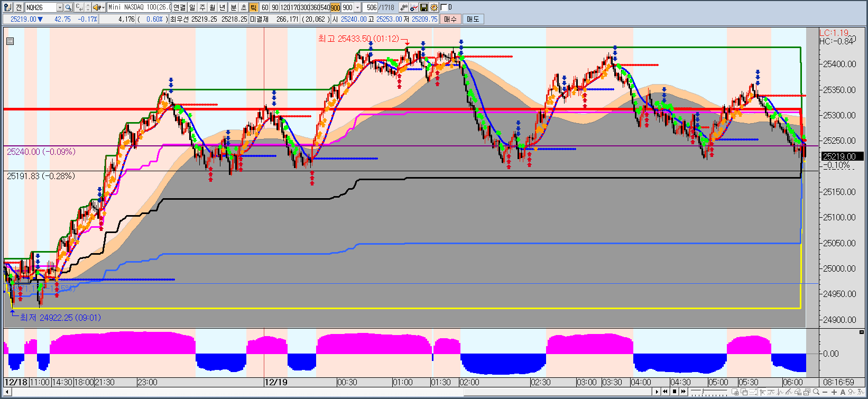Screen dimensions: 868x399
Task: Click the symbol search magnifier icon
Action: tap(68, 7)
